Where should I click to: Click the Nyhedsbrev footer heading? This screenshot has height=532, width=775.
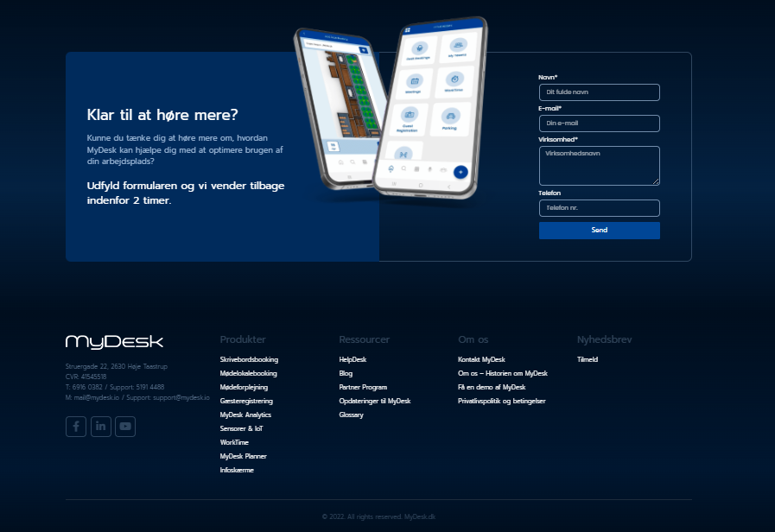coord(605,340)
